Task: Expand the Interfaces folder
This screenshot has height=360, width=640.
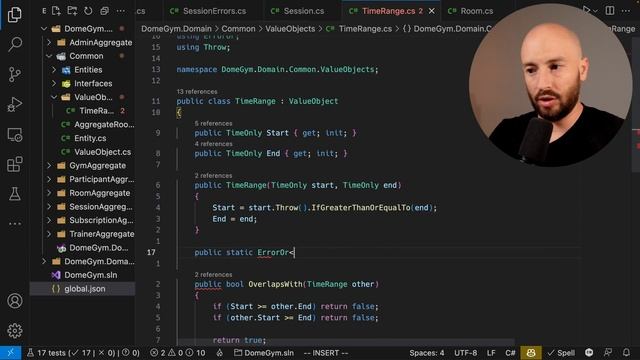Action: point(54,83)
